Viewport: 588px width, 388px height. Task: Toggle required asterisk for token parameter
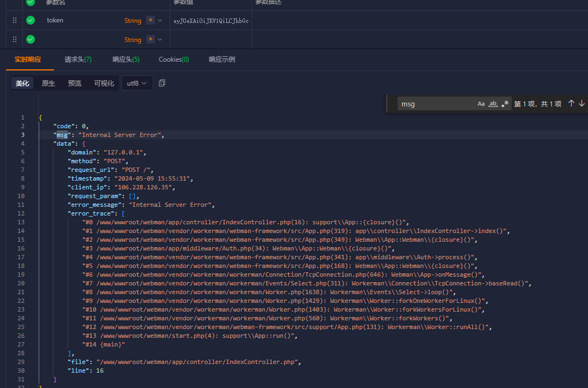pyautogui.click(x=151, y=20)
